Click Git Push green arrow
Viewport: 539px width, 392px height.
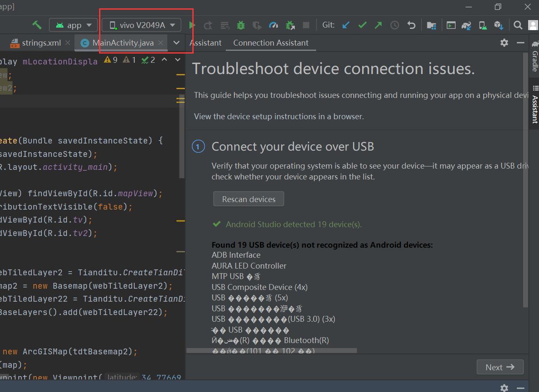(378, 25)
